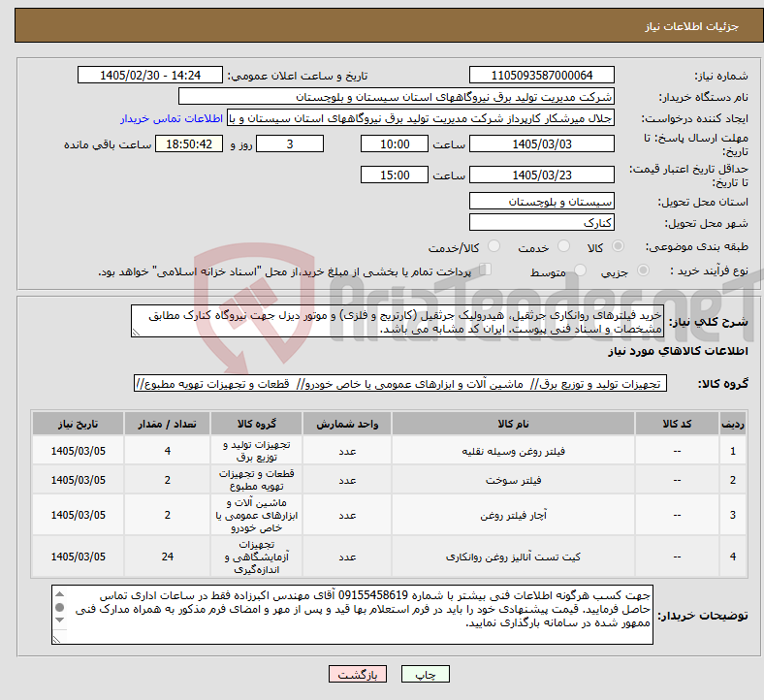Click the delivery city field کنارک
The image size is (764, 700).
[x=542, y=223]
